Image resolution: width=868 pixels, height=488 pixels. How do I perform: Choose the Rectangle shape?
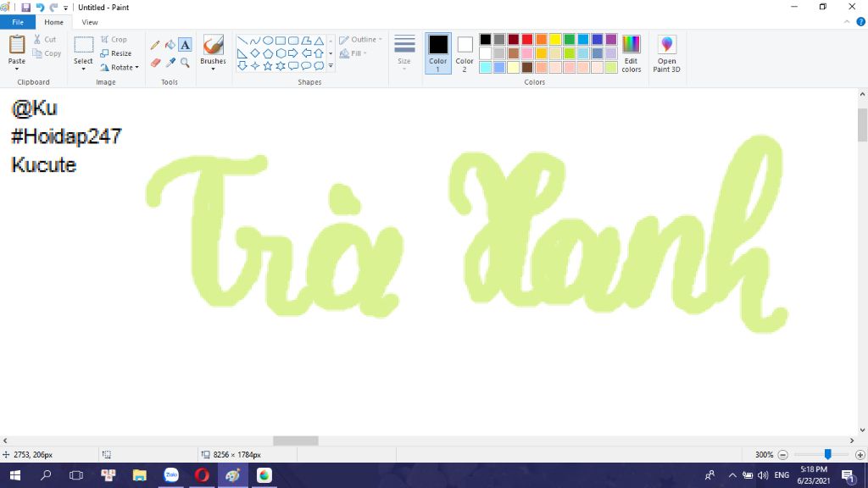pos(281,41)
